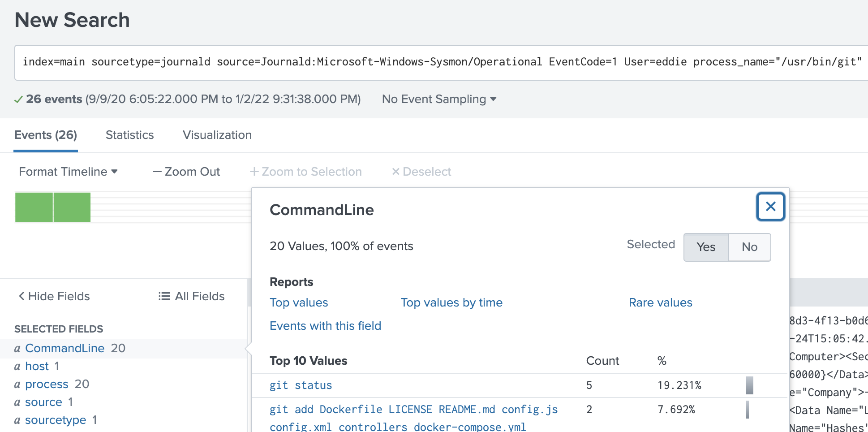Click the green checkmark beside 26 events
The height and width of the screenshot is (432, 868).
click(18, 99)
